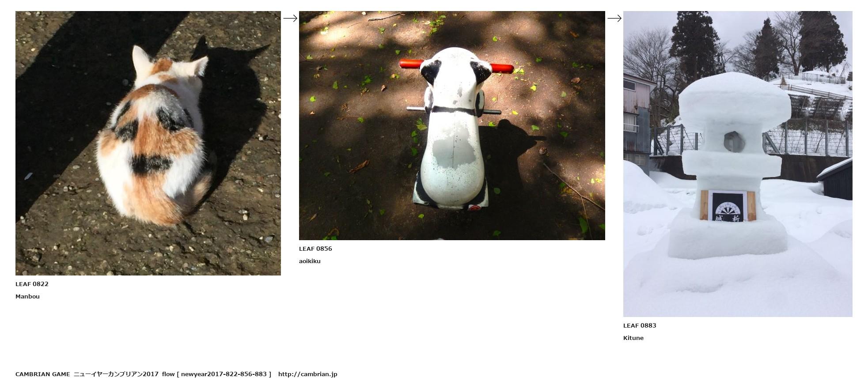Click the CAMBRIAN GAME title text
This screenshot has height=385, width=868.
click(x=42, y=374)
